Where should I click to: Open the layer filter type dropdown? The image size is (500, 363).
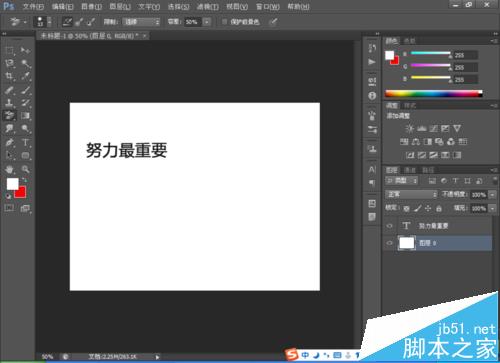pos(402,181)
